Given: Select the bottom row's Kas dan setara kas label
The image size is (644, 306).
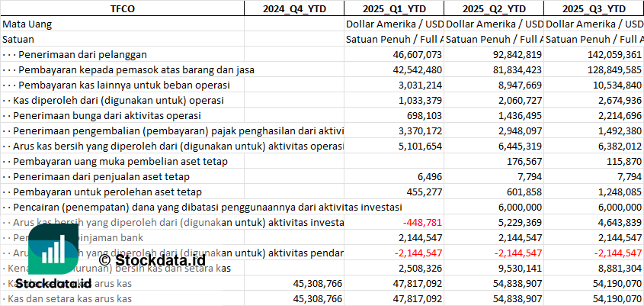Looking at the screenshot, I should point(67,299).
